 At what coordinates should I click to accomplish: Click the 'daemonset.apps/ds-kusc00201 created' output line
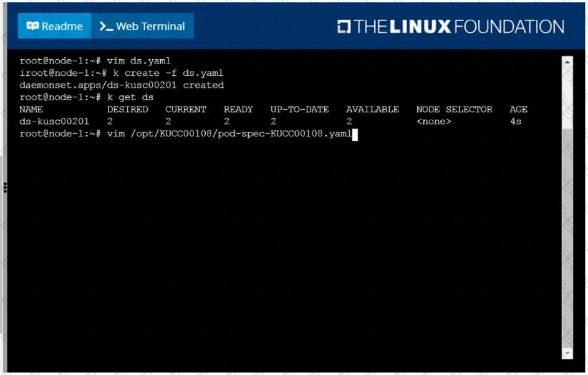point(122,85)
